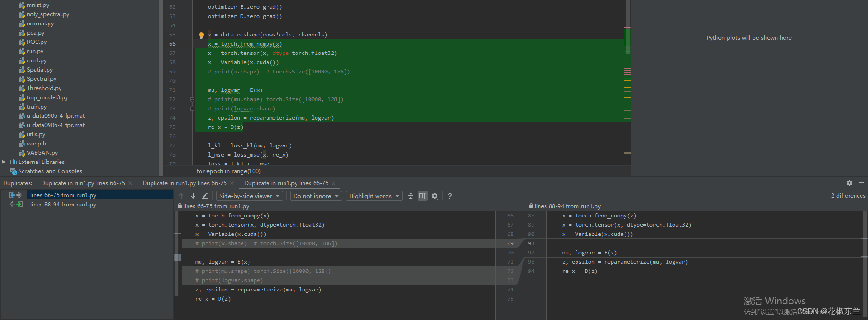Open Threshold.py in the project tree
The image size is (868, 320).
(44, 88)
